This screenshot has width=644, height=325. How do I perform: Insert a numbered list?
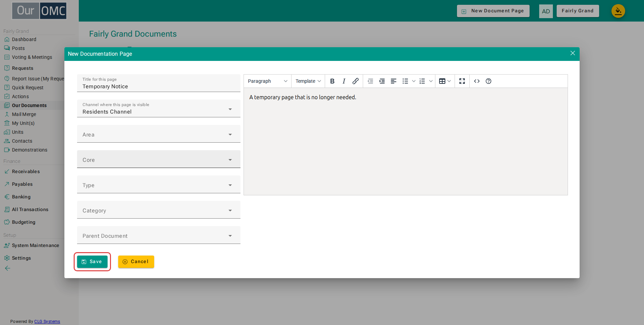pos(422,81)
